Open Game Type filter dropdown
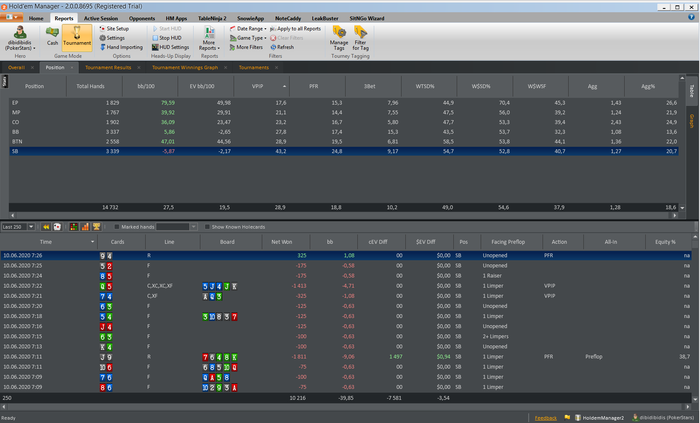Image resolution: width=700 pixels, height=423 pixels. (x=248, y=38)
